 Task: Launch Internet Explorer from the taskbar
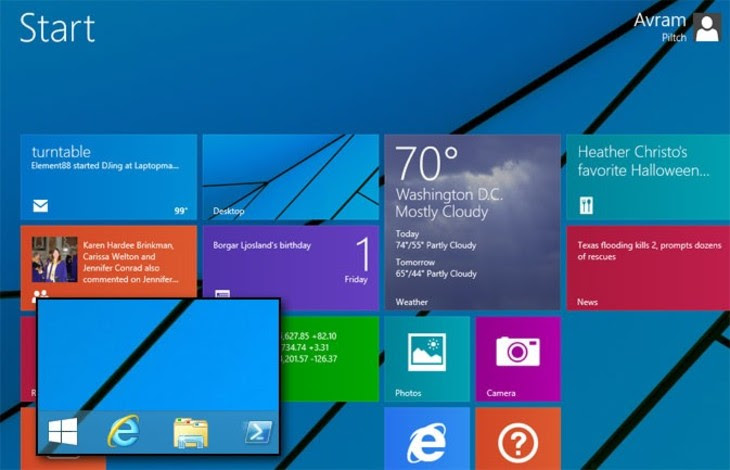pos(123,432)
